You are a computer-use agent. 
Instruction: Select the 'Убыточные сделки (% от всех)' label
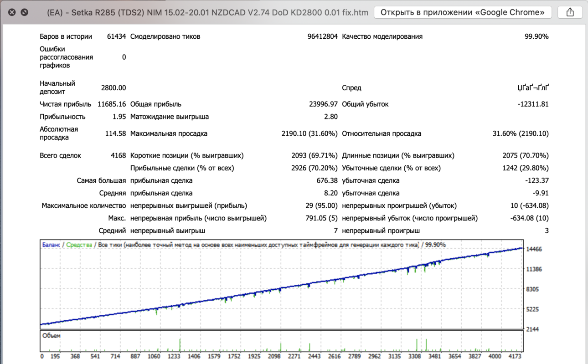tap(391, 168)
